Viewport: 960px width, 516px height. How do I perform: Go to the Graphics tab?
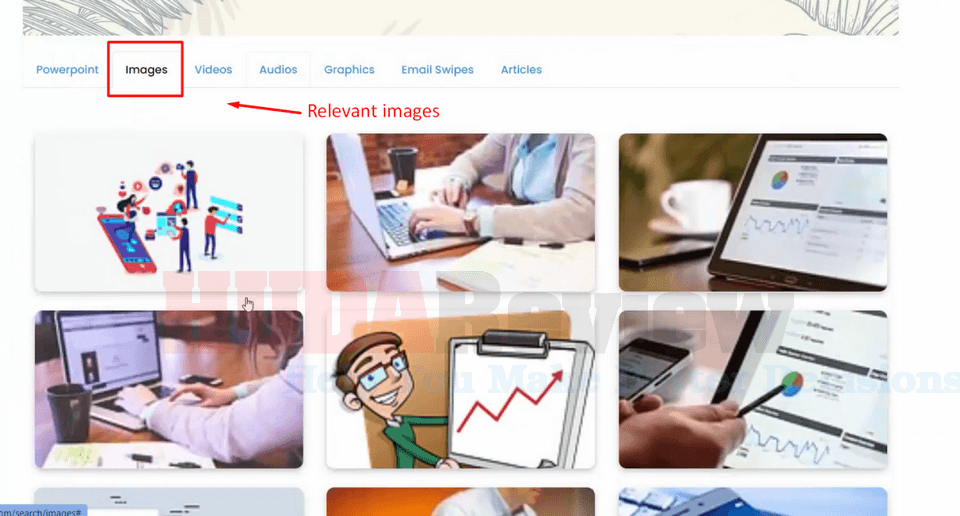349,70
